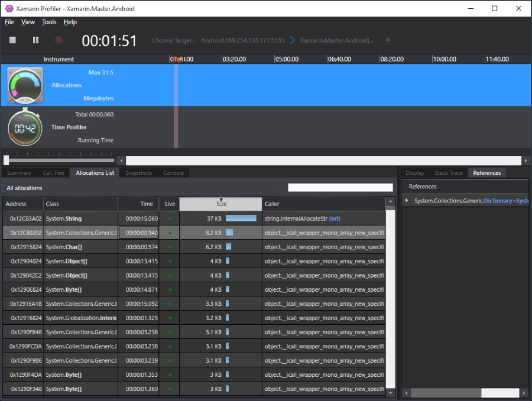Select address 0x12916A1B row
Image resolution: width=532 pixels, height=401 pixels.
tap(194, 304)
